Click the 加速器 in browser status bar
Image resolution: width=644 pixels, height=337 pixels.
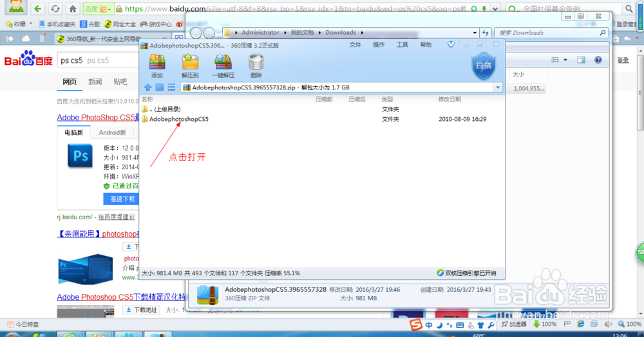tap(514, 324)
